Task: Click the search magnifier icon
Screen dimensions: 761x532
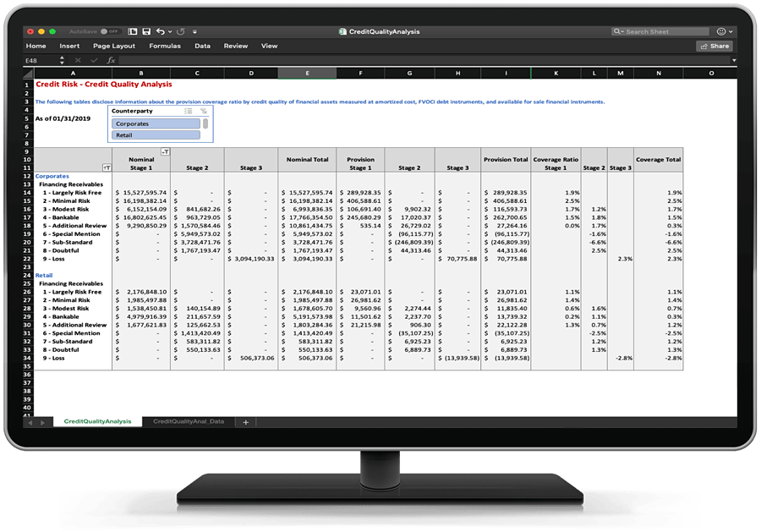Action: 617,31
